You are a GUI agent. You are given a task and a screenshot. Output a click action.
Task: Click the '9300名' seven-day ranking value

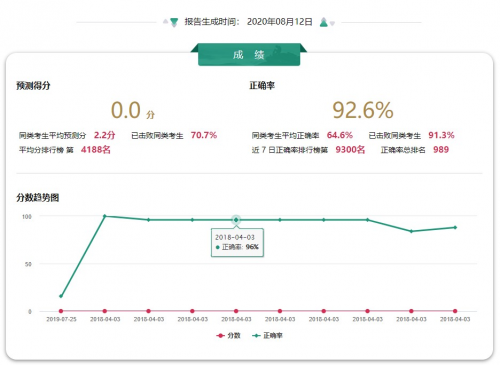tap(350, 149)
